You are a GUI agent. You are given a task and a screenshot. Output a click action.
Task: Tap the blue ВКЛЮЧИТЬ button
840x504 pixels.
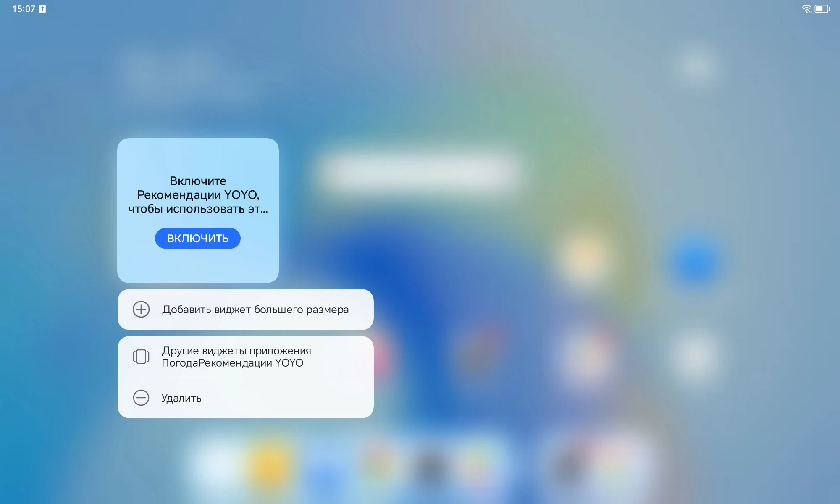click(x=197, y=238)
